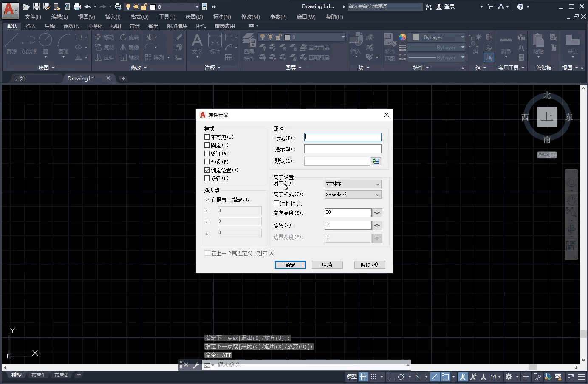This screenshot has width=588, height=384.
Task: Activate the Move (移动) modify tool
Action: [105, 37]
